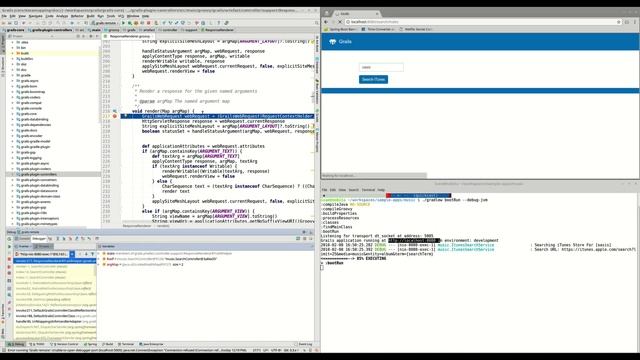Screen dimensions: 640x360
Task: Rerun the debug session in Debug panel
Action: (x=9, y=239)
